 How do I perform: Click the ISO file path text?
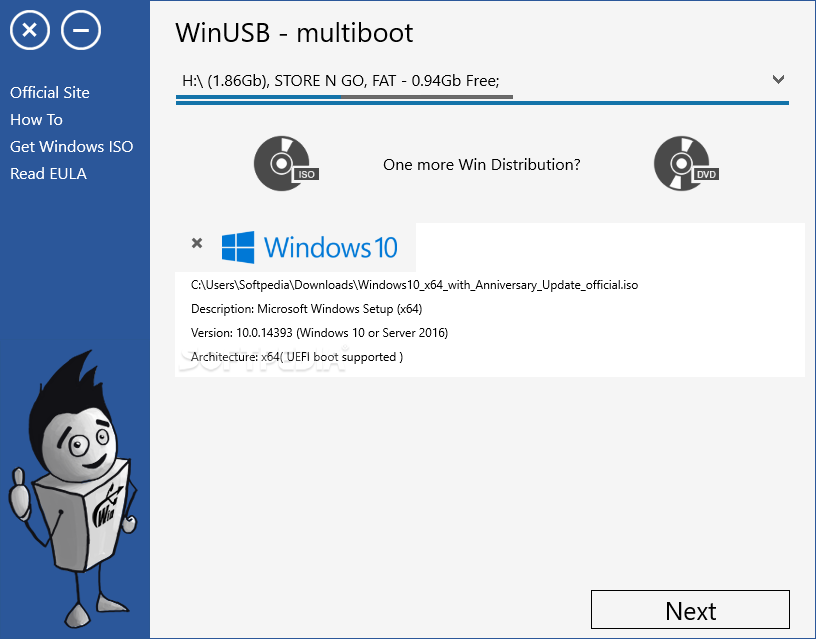click(414, 285)
